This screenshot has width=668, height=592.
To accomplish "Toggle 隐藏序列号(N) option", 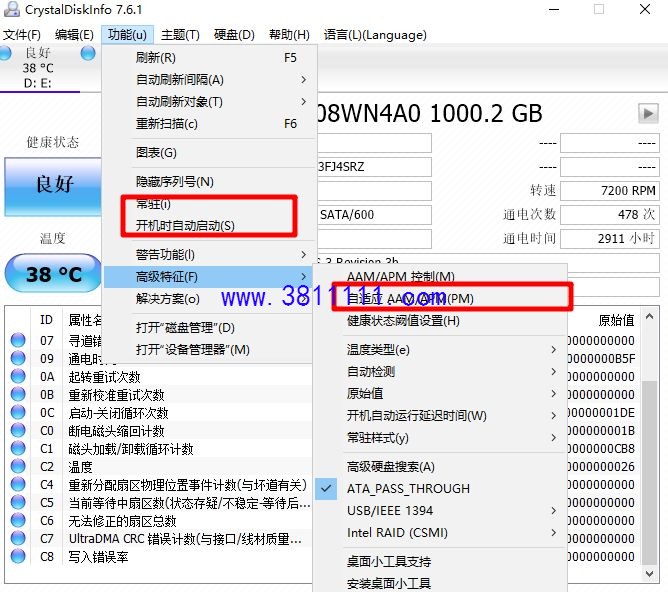I will [210, 182].
